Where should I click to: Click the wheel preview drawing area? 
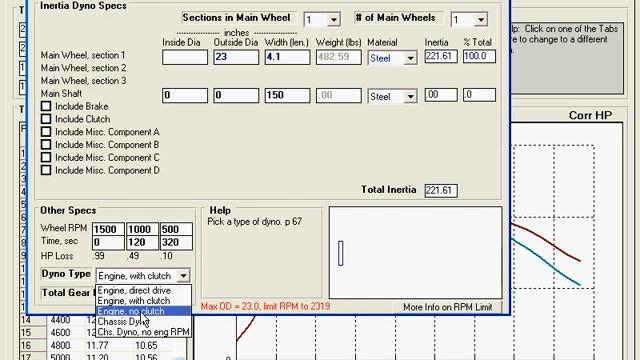pyautogui.click(x=416, y=253)
